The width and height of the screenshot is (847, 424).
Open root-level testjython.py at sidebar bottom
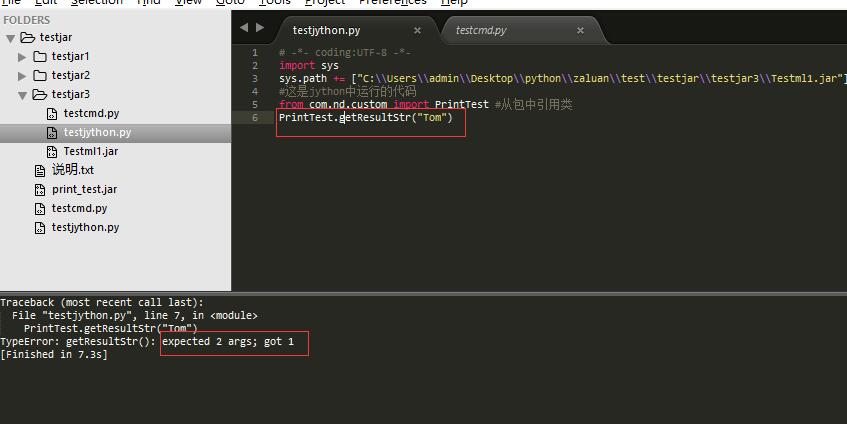click(85, 227)
